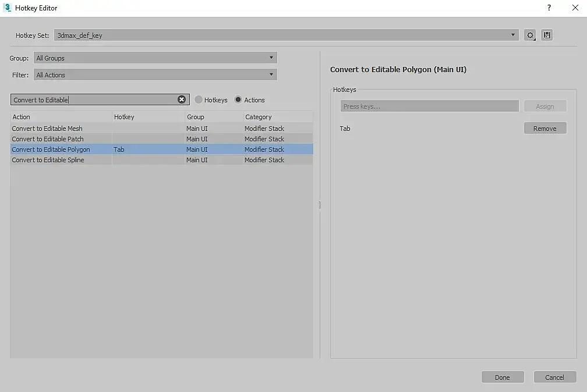
Task: Close the Hotkey Editor window
Action: [x=575, y=8]
